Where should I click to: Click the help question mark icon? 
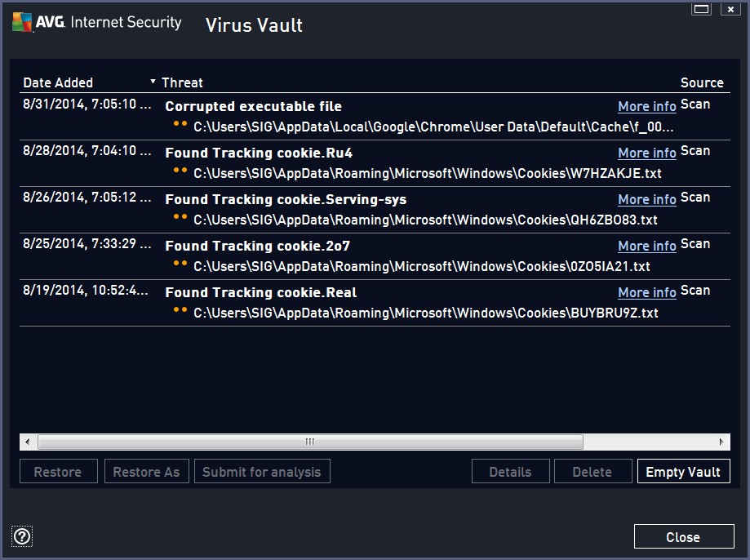click(22, 536)
